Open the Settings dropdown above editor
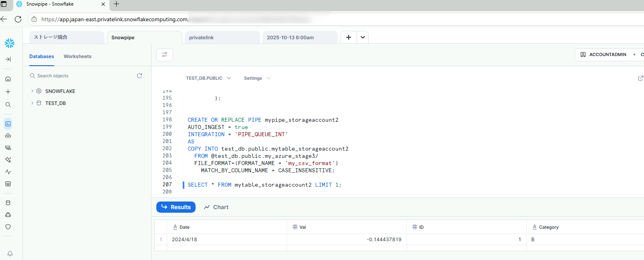Image resolution: width=644 pixels, height=260 pixels. click(257, 78)
